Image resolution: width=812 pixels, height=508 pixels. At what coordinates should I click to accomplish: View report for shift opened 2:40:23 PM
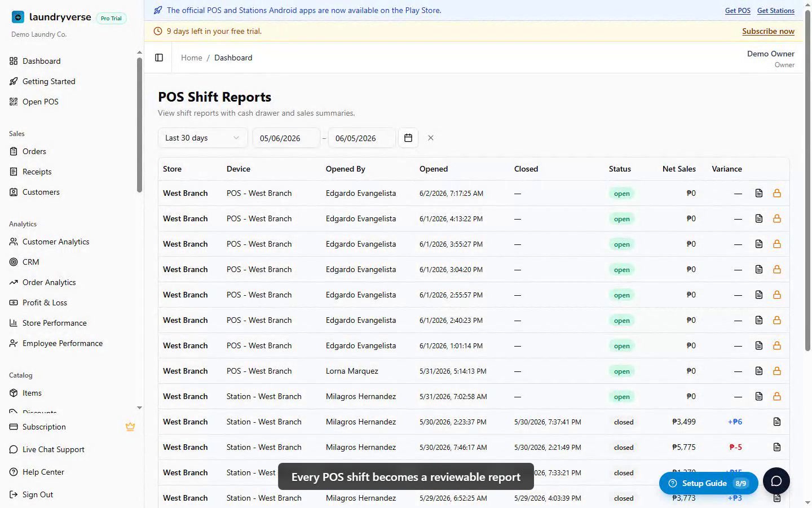point(759,320)
